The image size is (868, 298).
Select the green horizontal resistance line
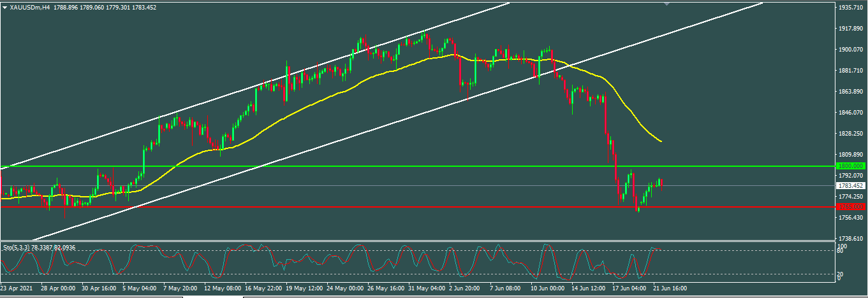pyautogui.click(x=383, y=166)
